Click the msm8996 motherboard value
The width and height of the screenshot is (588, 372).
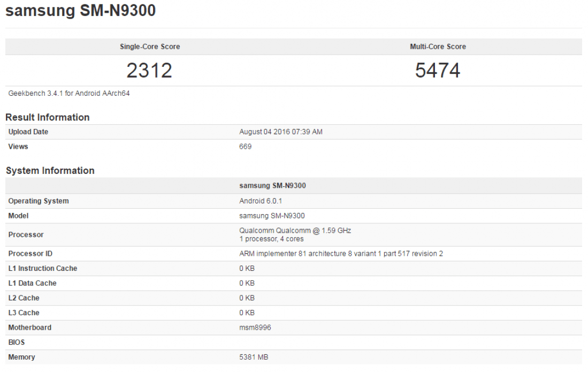[255, 327]
